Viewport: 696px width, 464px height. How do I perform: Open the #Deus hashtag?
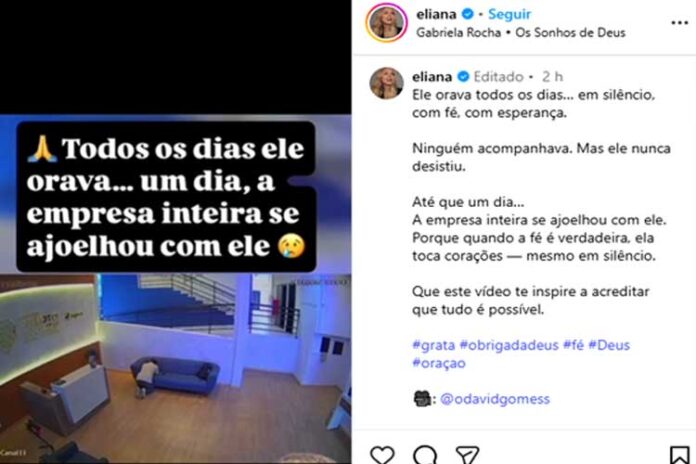(609, 345)
